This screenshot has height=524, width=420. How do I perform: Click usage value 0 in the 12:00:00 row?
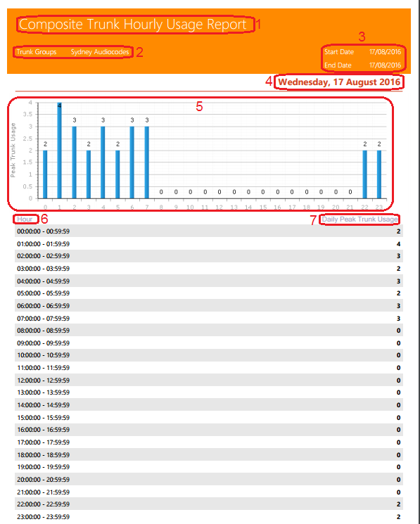pyautogui.click(x=398, y=381)
